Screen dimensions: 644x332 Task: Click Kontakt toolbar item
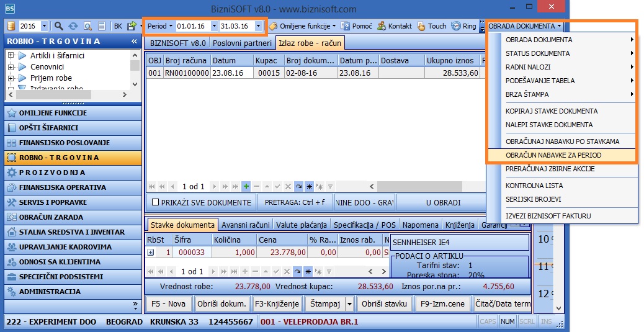(x=395, y=26)
